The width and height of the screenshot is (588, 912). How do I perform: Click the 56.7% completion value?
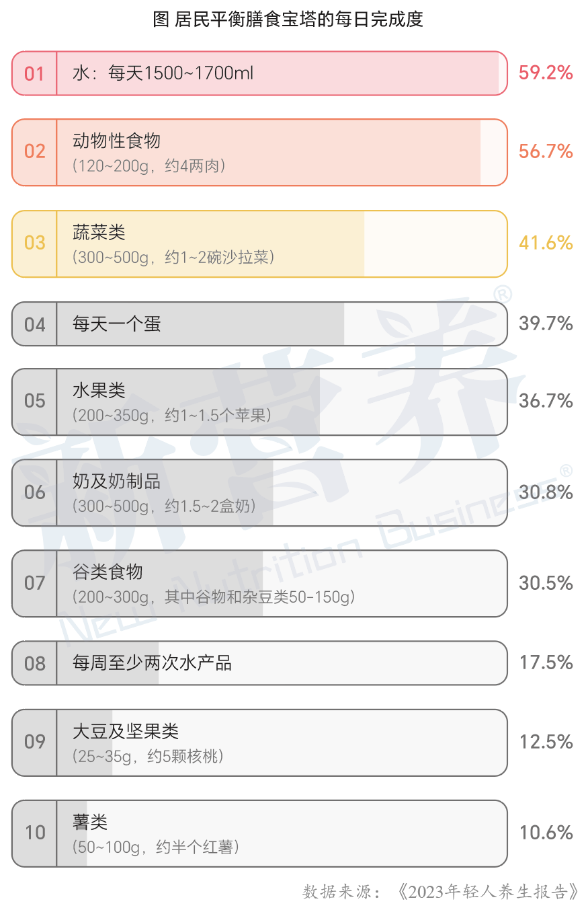tap(546, 151)
